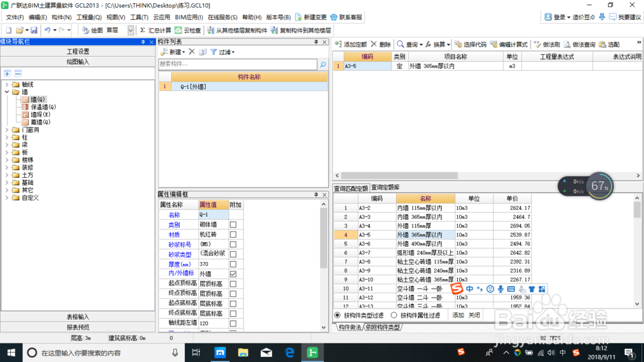Toggle 附加 checkbox for 砂浆标号 row
Viewport: 644px width, 362px height.
[233, 245]
